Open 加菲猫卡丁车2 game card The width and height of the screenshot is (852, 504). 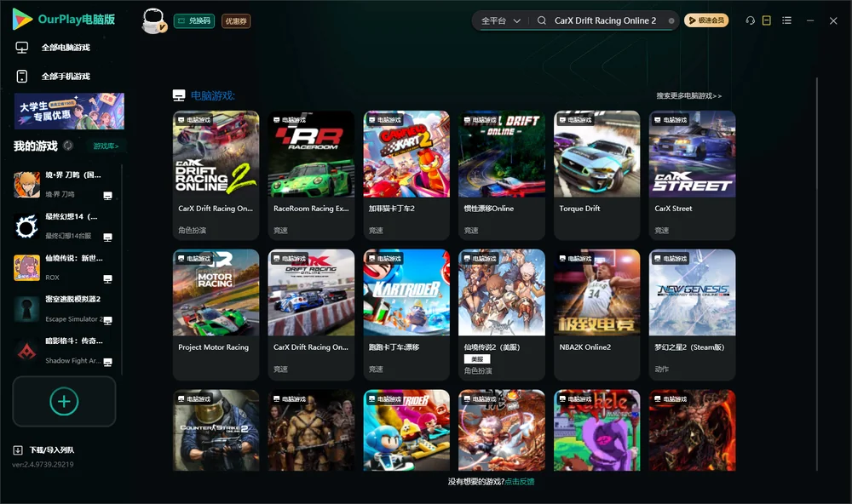point(406,175)
